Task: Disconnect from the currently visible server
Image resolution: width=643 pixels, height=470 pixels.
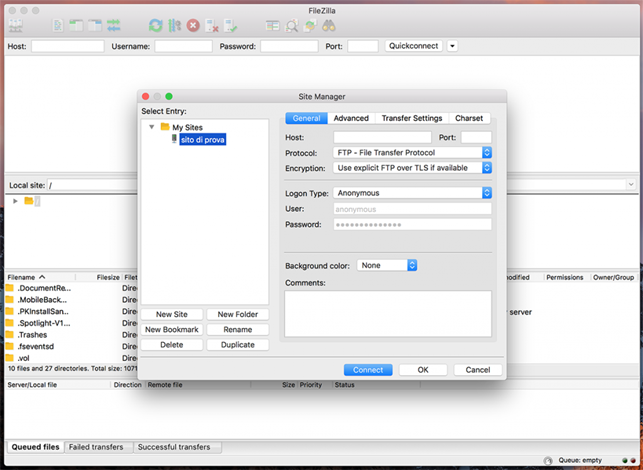Action: click(x=212, y=26)
